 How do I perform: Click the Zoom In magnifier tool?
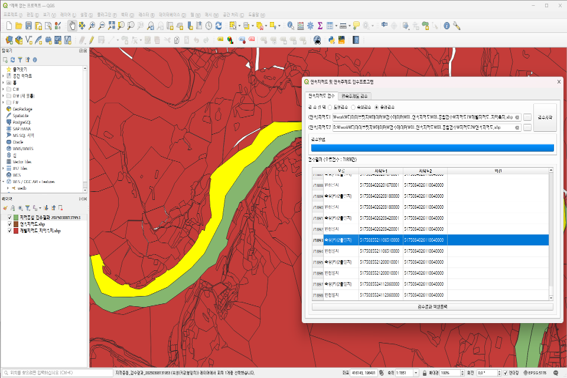(92, 26)
